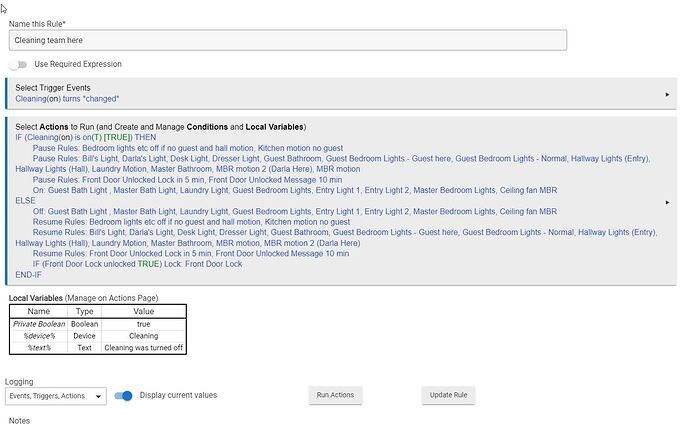
Task: Select the ELSE line in actions
Action: (x=25, y=200)
